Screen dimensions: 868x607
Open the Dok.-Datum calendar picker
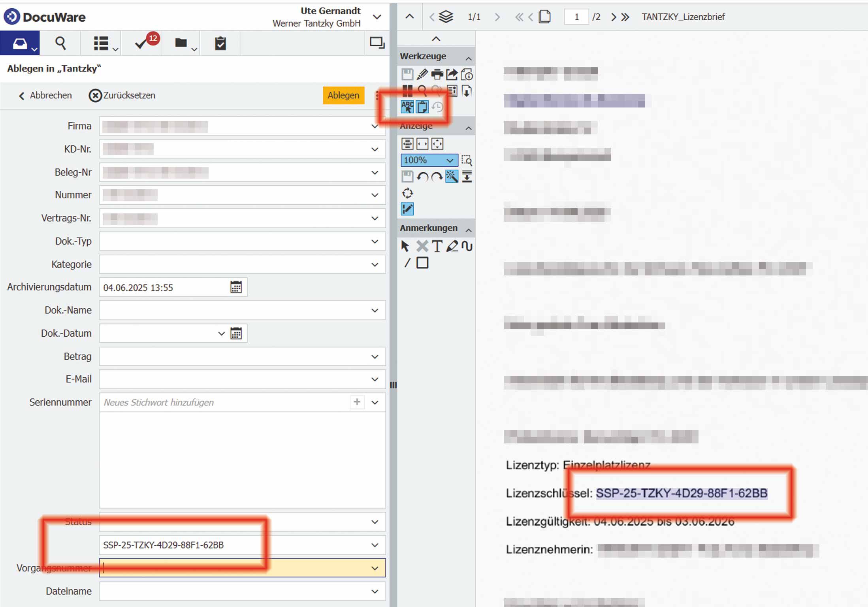[236, 334]
